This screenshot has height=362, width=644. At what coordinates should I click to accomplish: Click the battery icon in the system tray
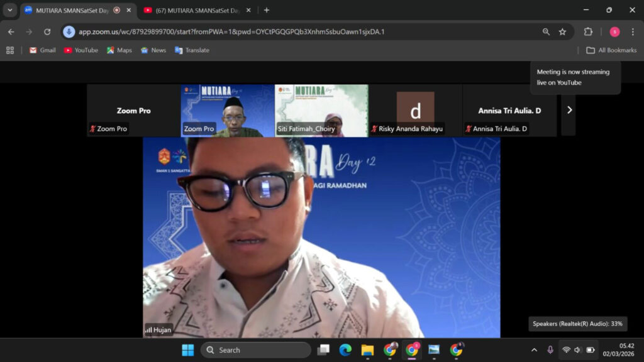point(589,350)
